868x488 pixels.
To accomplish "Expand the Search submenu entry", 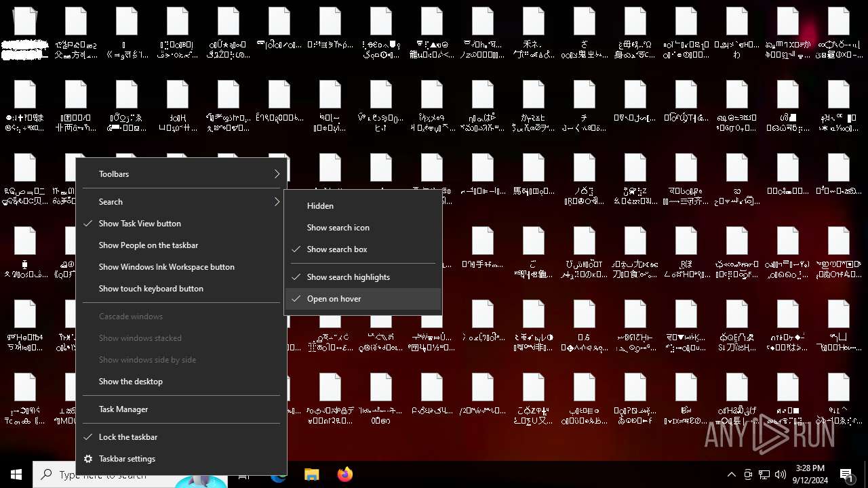I will click(182, 202).
